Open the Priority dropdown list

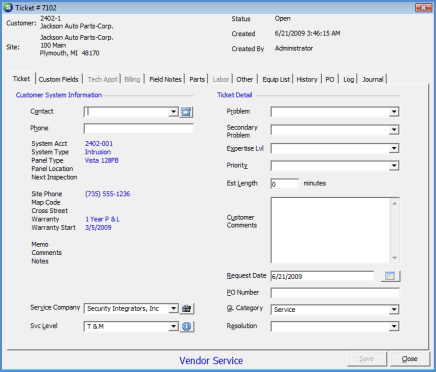click(x=394, y=166)
